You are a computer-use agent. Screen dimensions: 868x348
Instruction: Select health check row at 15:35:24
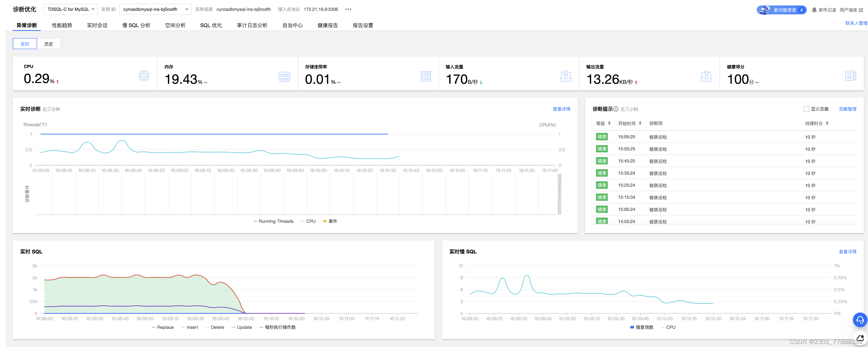coord(724,173)
